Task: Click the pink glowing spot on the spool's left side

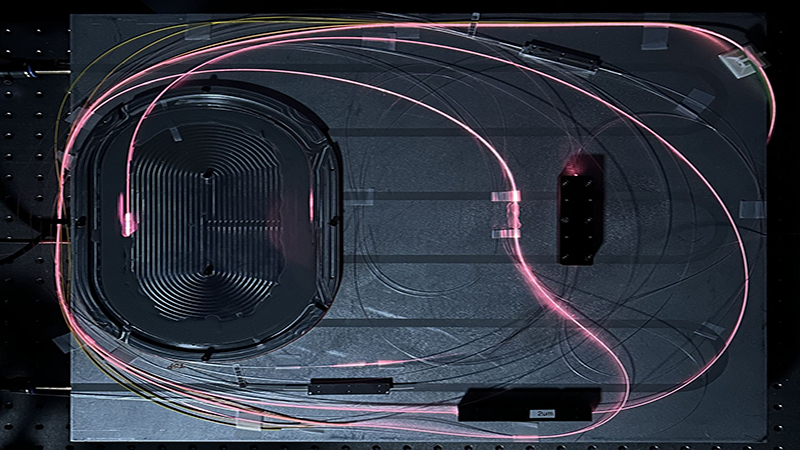Action: pyautogui.click(x=127, y=215)
